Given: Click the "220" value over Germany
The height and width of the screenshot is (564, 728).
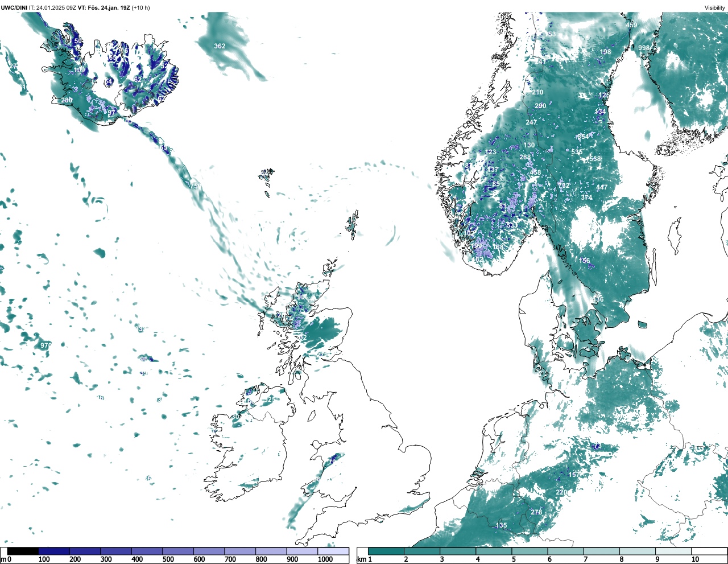Looking at the screenshot, I should click(561, 492).
